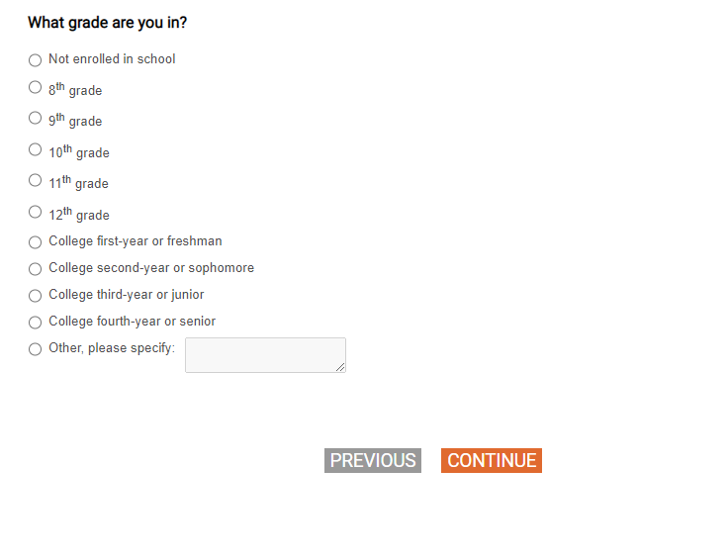Select College third-year or junior radio button
The width and height of the screenshot is (728, 560).
click(x=36, y=296)
